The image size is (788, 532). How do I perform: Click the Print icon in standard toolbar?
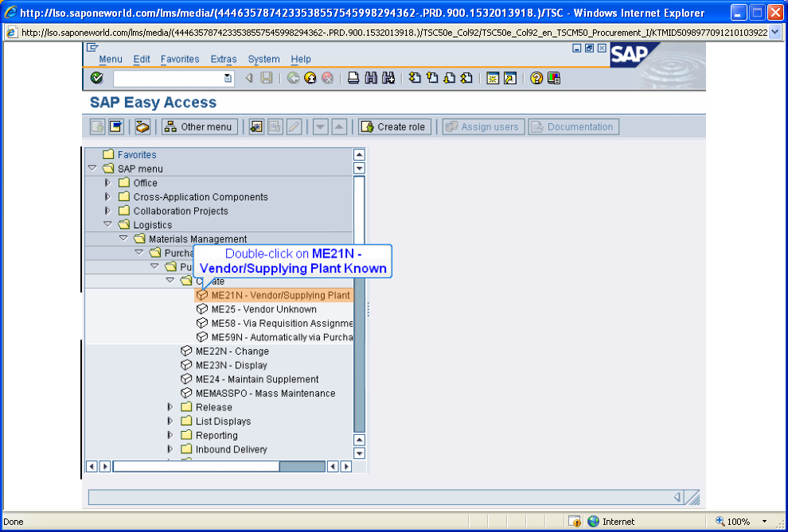pyautogui.click(x=353, y=78)
